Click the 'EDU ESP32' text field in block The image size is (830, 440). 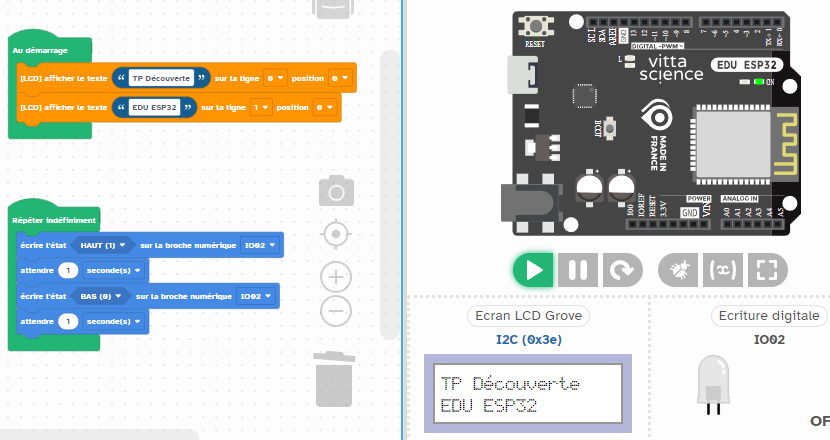[153, 107]
